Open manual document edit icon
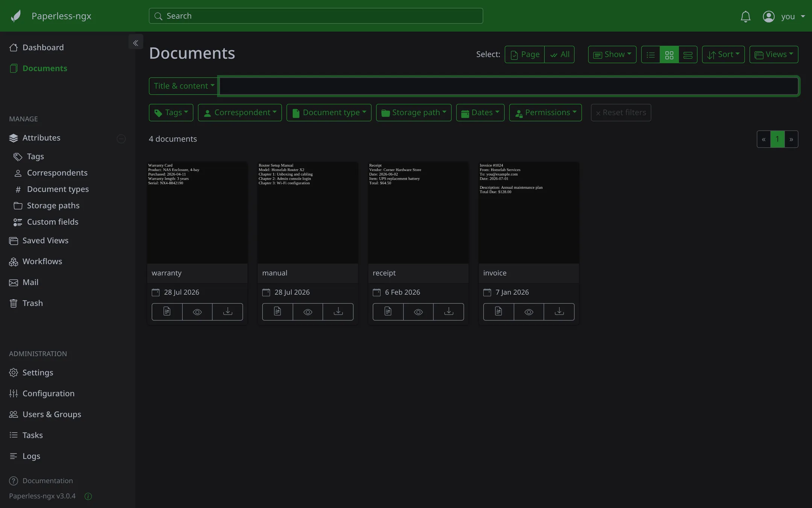The width and height of the screenshot is (812, 508). 277,312
